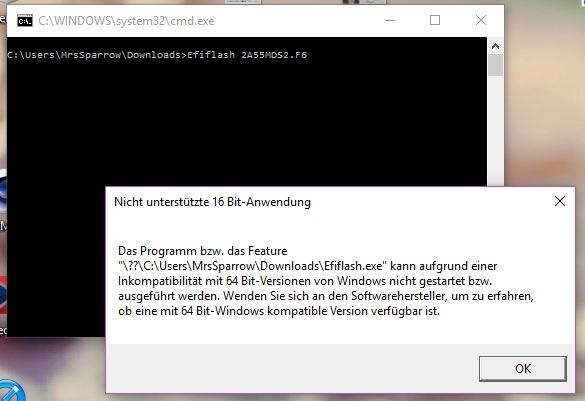The height and width of the screenshot is (401, 585).
Task: Select the blue circular desktop icon at bottom-left
Action: click(10, 391)
